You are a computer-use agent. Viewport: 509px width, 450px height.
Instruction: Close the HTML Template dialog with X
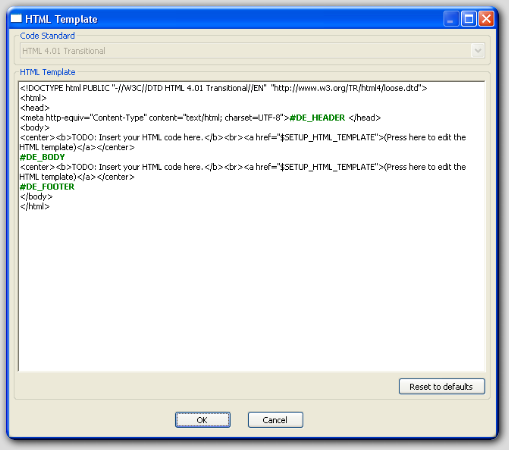(x=486, y=19)
